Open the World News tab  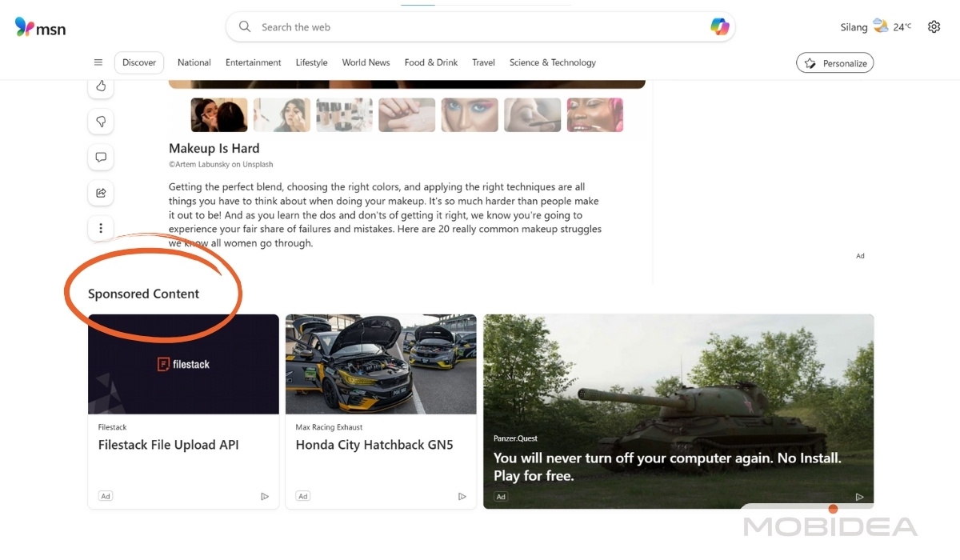(366, 62)
